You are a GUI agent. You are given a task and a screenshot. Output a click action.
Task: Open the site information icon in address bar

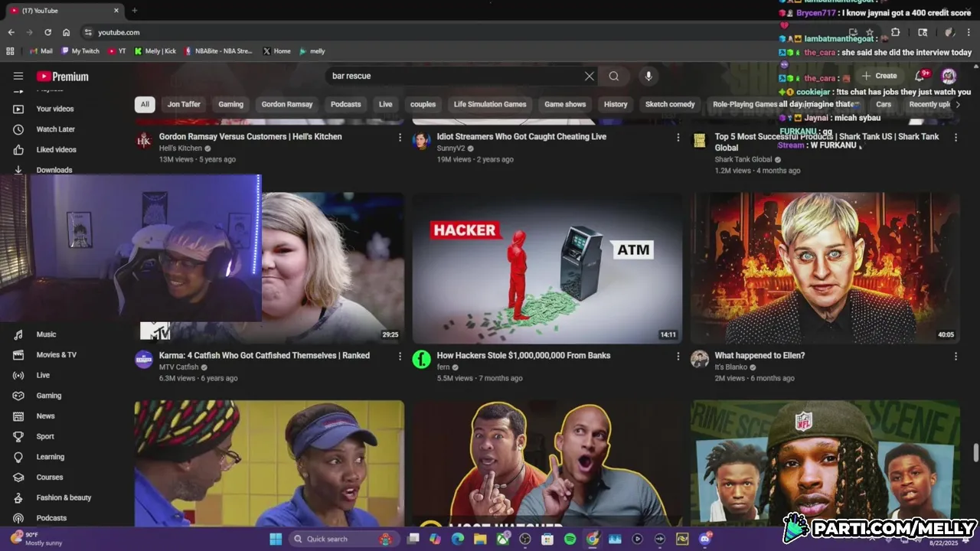click(88, 32)
